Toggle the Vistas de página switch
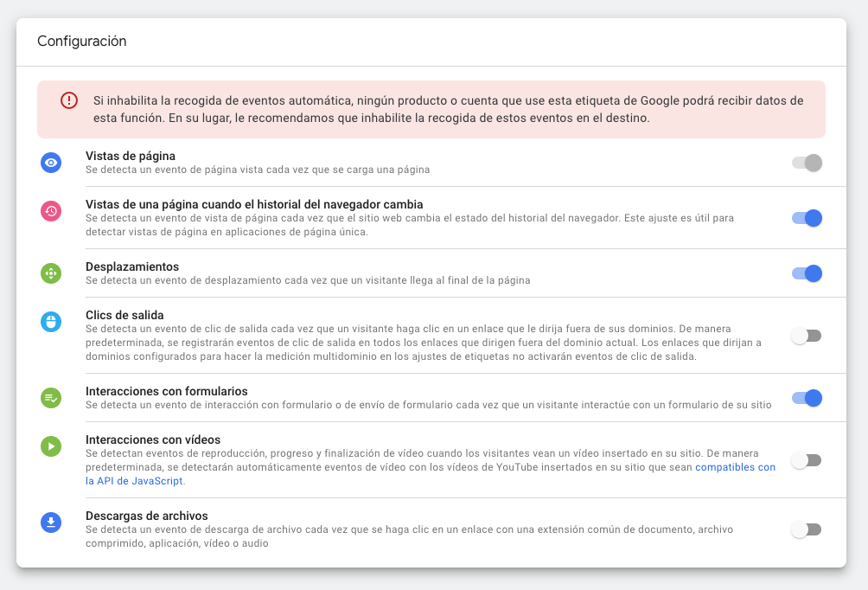Screen dimensions: 868x590 coord(807,163)
